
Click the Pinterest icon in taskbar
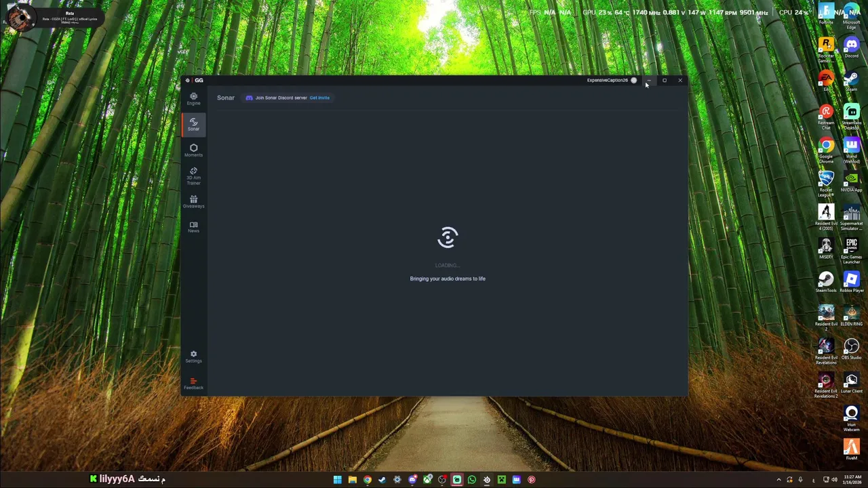(x=532, y=480)
